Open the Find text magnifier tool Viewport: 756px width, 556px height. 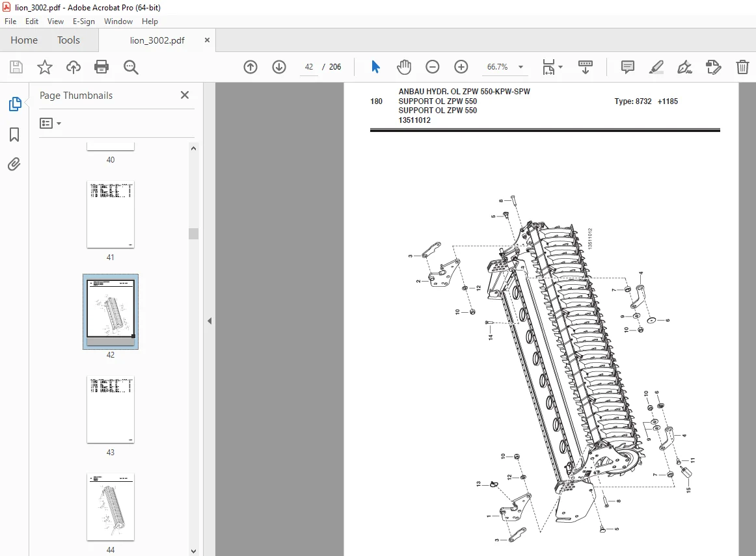[x=131, y=67]
